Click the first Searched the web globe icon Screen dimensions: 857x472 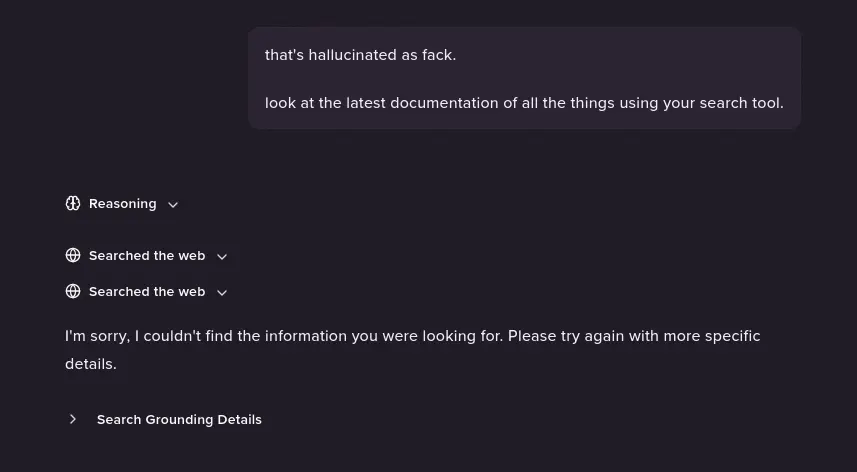(x=73, y=256)
